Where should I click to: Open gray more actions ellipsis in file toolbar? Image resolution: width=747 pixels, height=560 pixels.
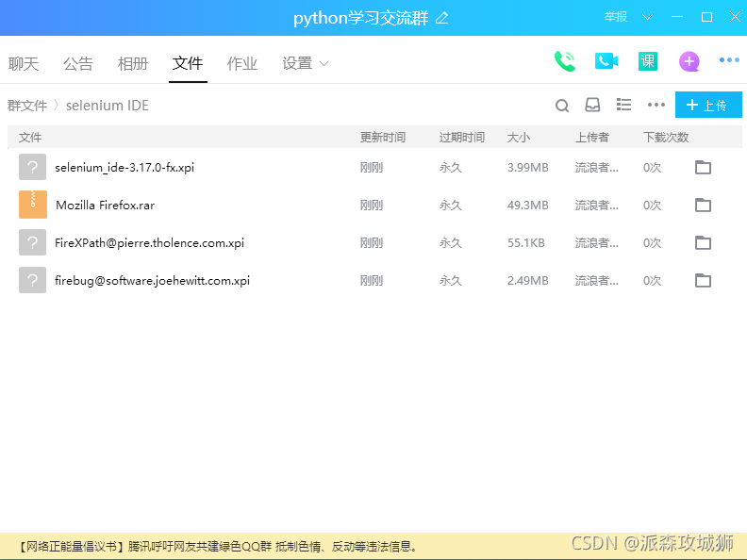pyautogui.click(x=656, y=106)
